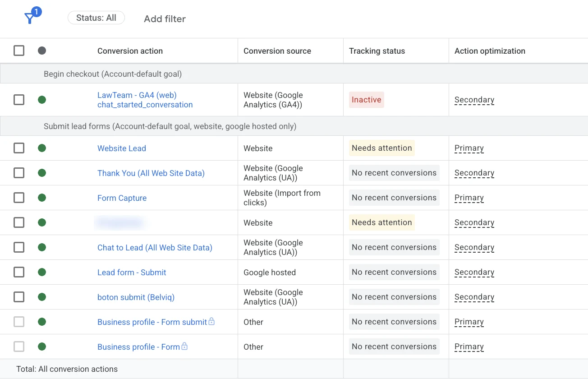Image resolution: width=588 pixels, height=379 pixels.
Task: Click green status dot for Chat to Lead
Action: [42, 247]
